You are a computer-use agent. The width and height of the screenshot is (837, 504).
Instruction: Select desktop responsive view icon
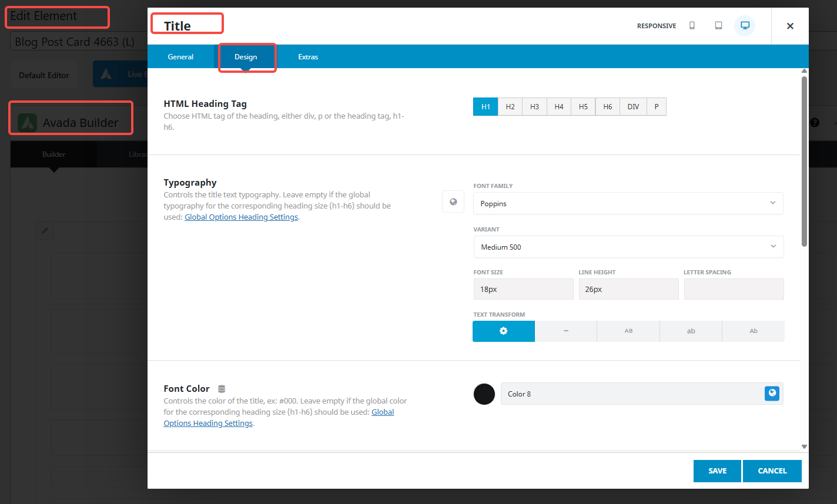745,26
